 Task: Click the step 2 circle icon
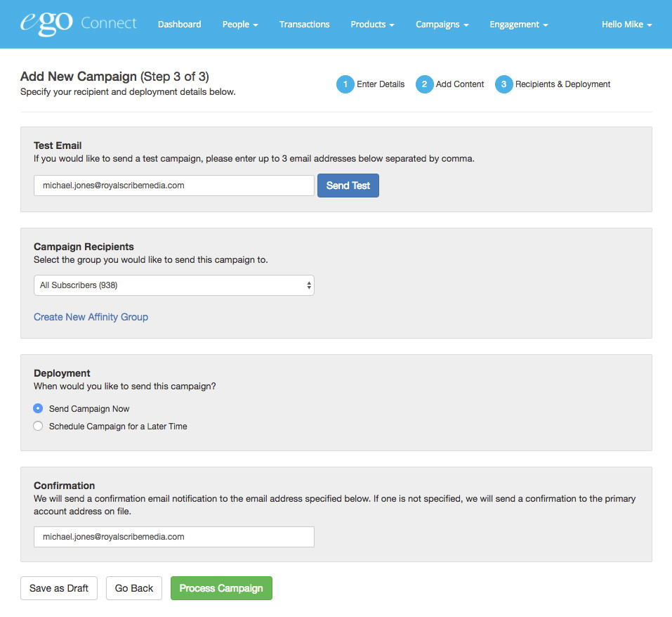(x=424, y=84)
